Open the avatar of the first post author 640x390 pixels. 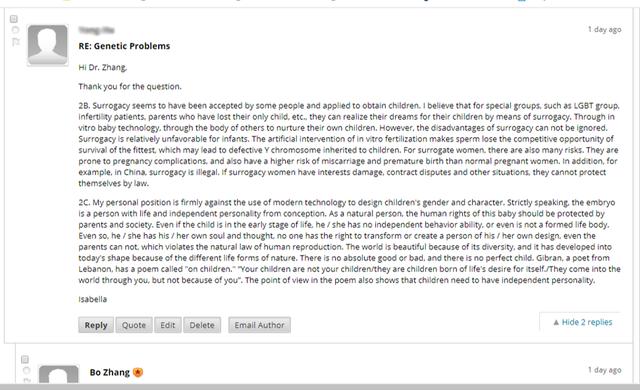(47, 45)
